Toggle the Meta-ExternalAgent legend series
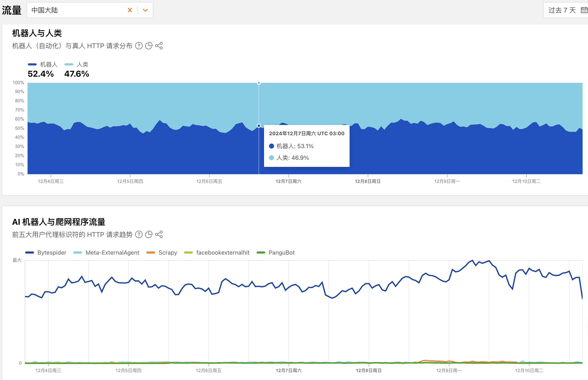 (107, 252)
